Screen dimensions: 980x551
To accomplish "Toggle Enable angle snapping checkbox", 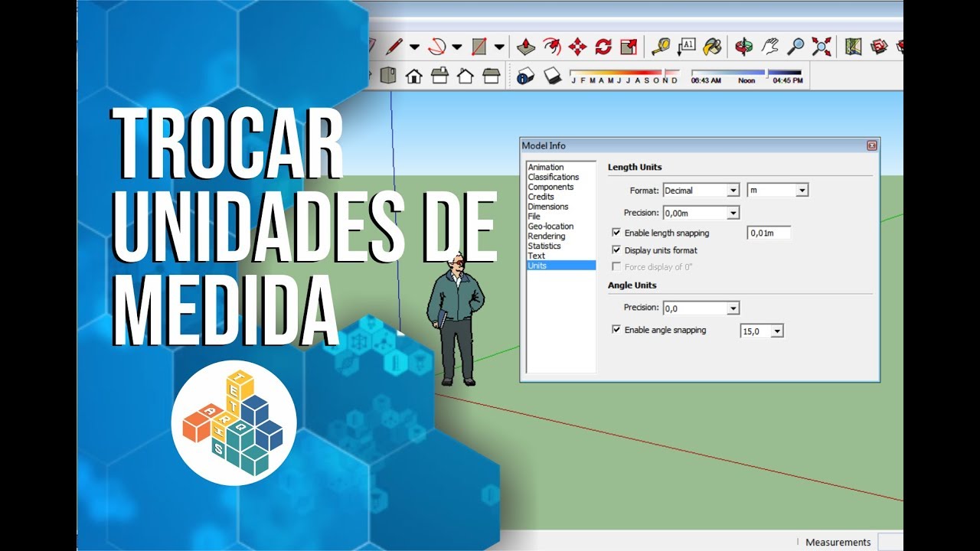I will click(x=616, y=330).
